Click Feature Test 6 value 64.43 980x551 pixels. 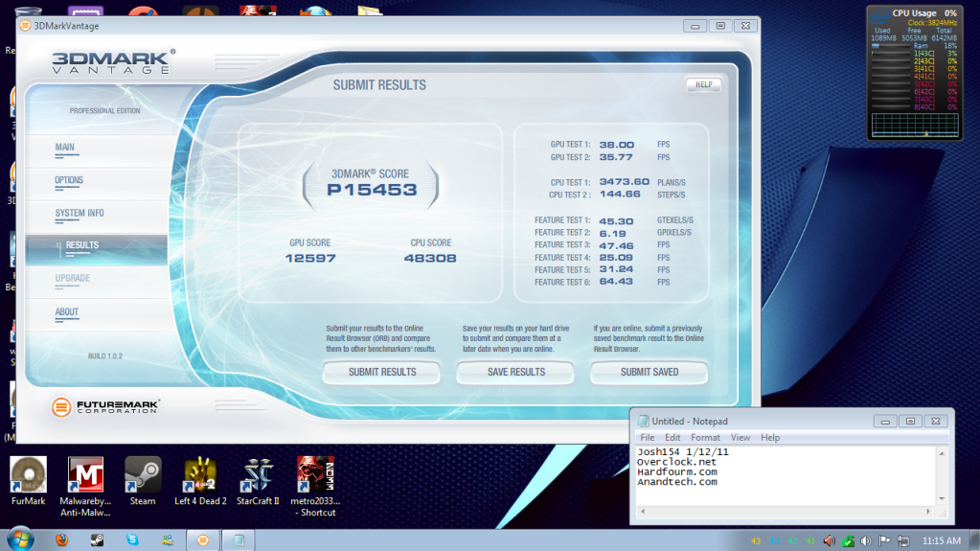(x=616, y=282)
